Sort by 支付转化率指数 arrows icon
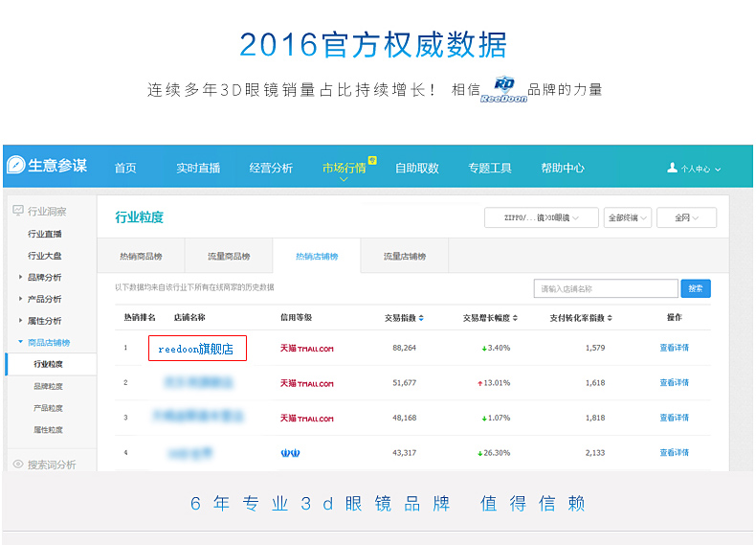 click(610, 318)
